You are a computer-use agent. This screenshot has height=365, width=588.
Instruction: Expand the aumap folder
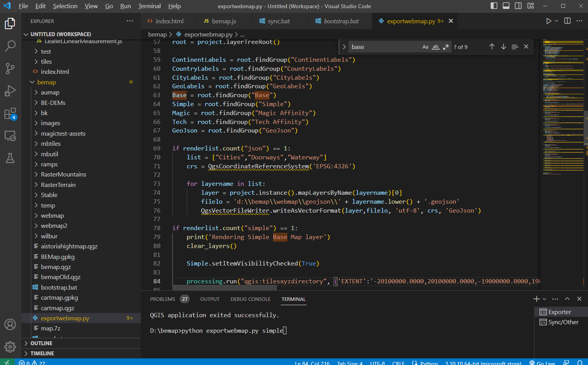pyautogui.click(x=81, y=93)
